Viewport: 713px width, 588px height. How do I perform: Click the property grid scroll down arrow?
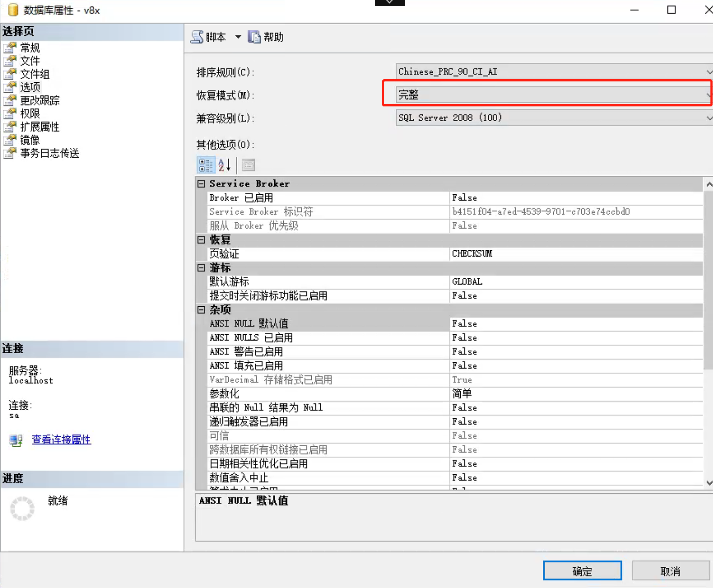coord(709,483)
